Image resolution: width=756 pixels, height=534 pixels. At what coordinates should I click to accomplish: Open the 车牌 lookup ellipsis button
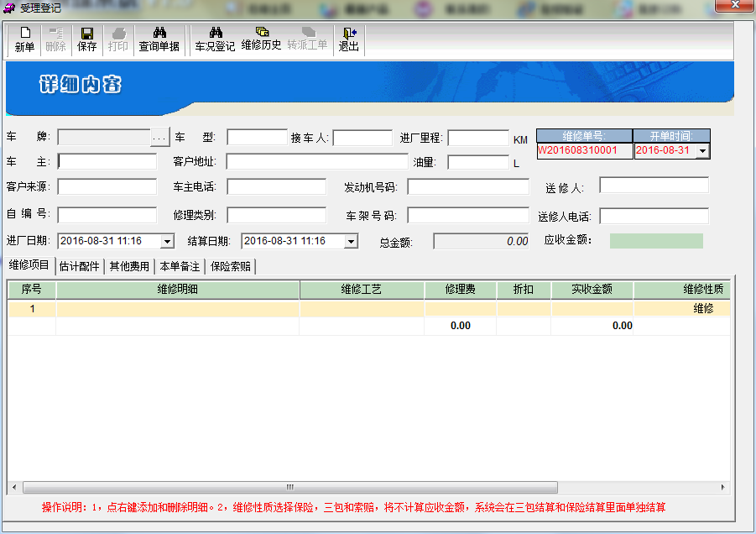click(x=159, y=138)
